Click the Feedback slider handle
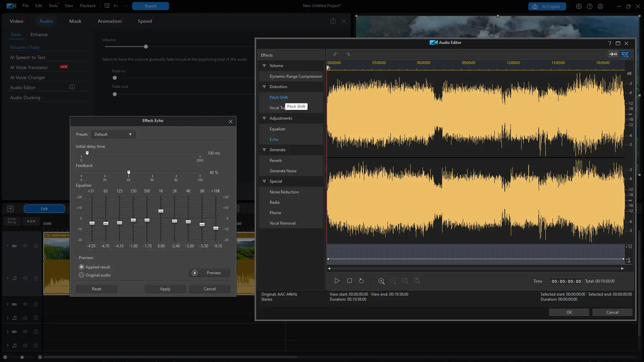This screenshot has height=362, width=644. (128, 173)
